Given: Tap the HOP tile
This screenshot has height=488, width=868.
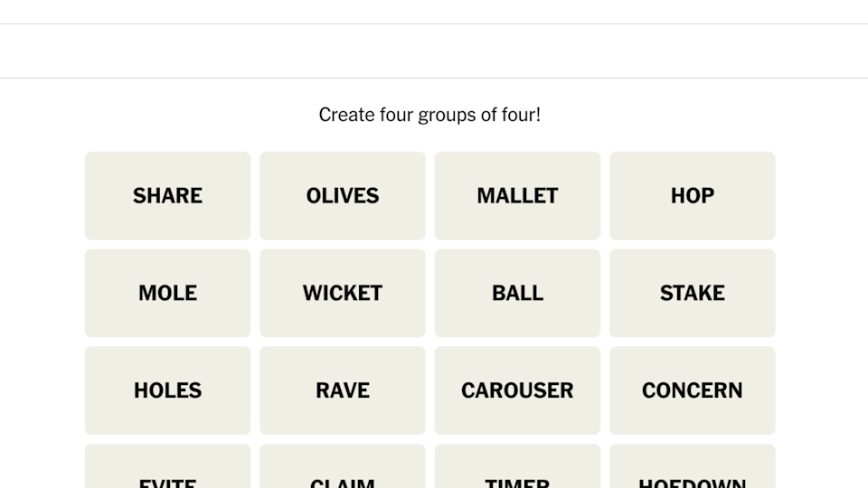Looking at the screenshot, I should (693, 195).
